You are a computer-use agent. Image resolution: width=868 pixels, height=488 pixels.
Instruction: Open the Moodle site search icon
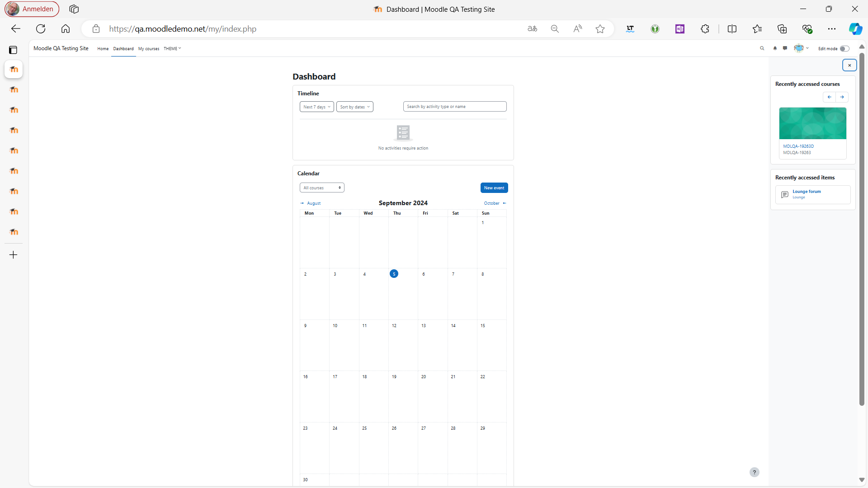coord(762,48)
